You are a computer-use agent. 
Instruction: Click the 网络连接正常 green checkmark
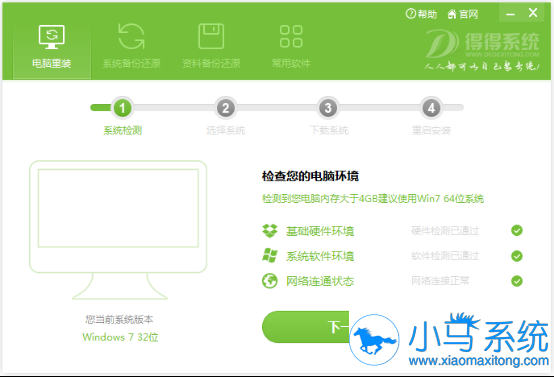(517, 281)
